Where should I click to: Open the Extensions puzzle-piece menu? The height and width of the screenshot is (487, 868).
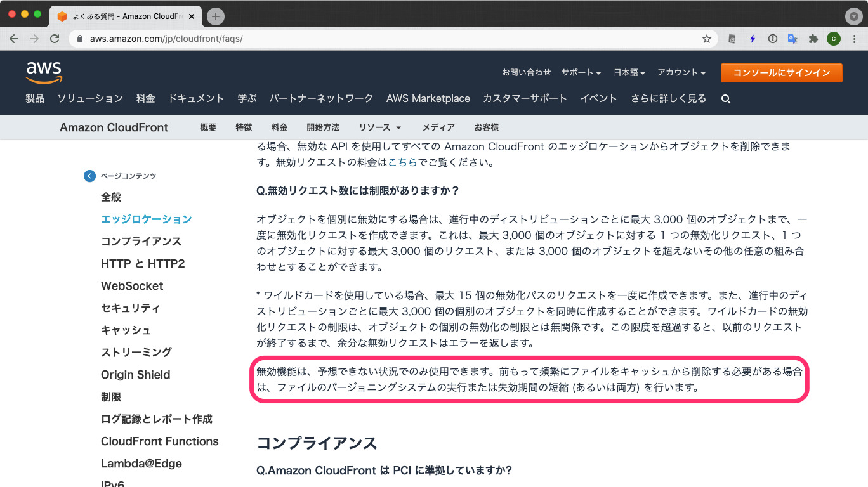(813, 39)
